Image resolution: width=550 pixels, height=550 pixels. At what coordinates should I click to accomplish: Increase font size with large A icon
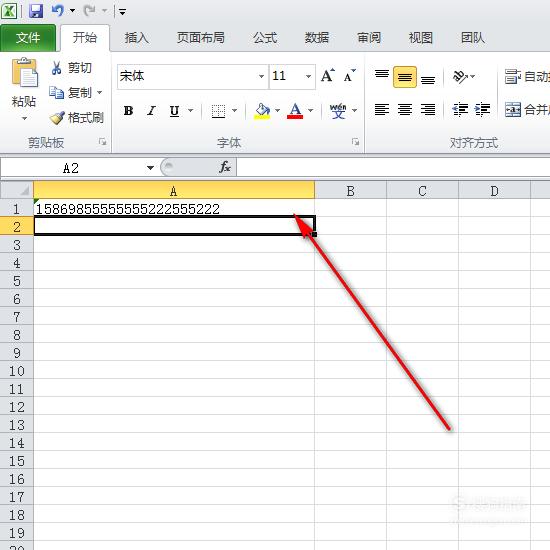click(328, 75)
